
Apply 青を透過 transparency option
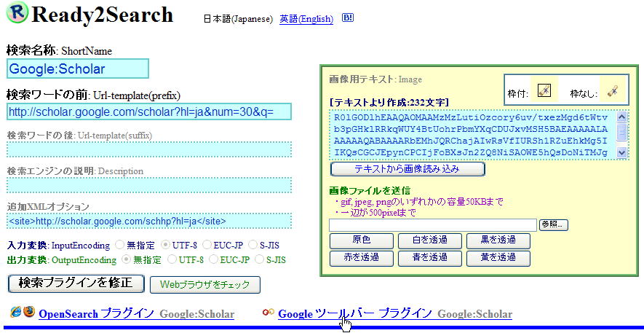(429, 258)
